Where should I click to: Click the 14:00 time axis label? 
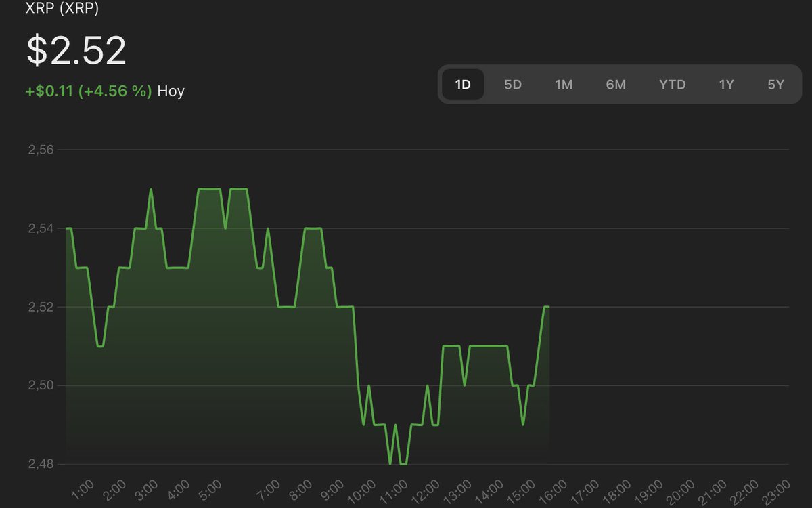pos(490,491)
